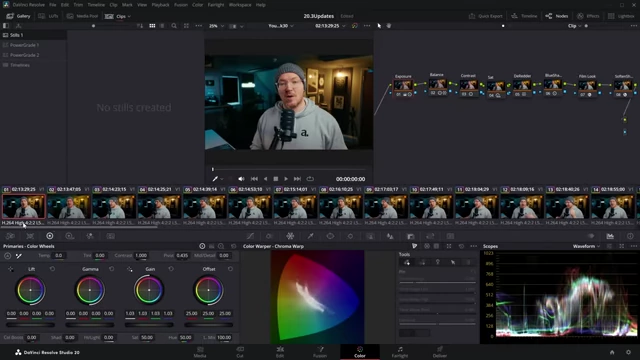640x360 pixels.
Task: Toggle the Timeline panel button
Action: pos(524,16)
